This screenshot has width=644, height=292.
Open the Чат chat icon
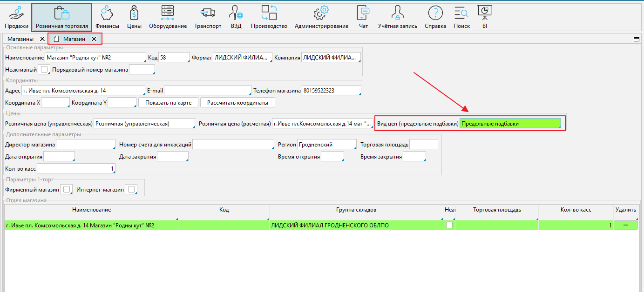tap(363, 13)
